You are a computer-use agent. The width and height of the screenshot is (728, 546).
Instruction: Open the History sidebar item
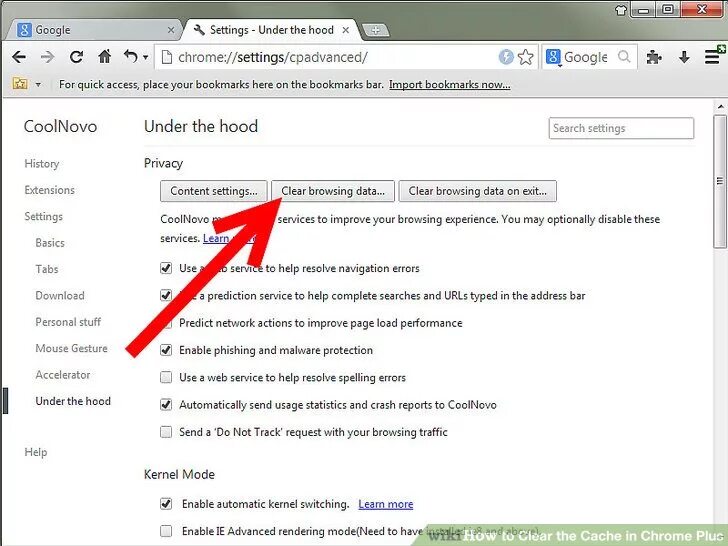(x=42, y=163)
